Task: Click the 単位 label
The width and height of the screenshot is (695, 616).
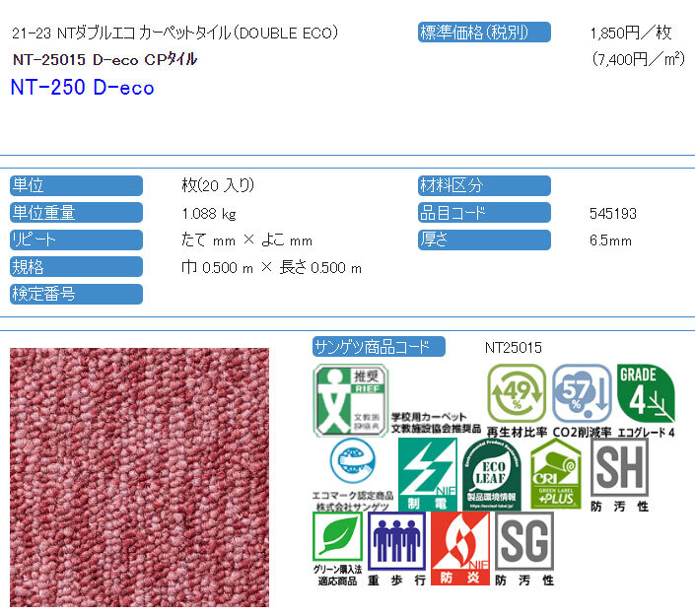Action: [x=76, y=185]
